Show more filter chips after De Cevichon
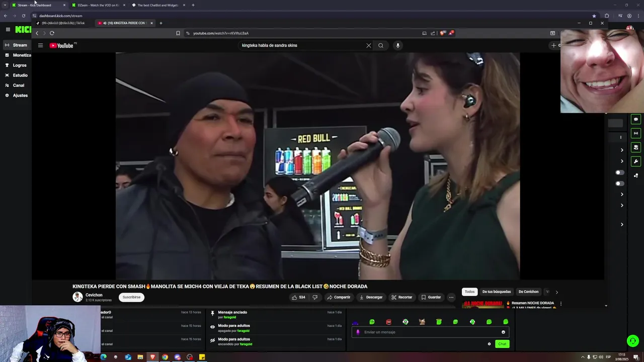Screen dimensions: 644x362 556,292
